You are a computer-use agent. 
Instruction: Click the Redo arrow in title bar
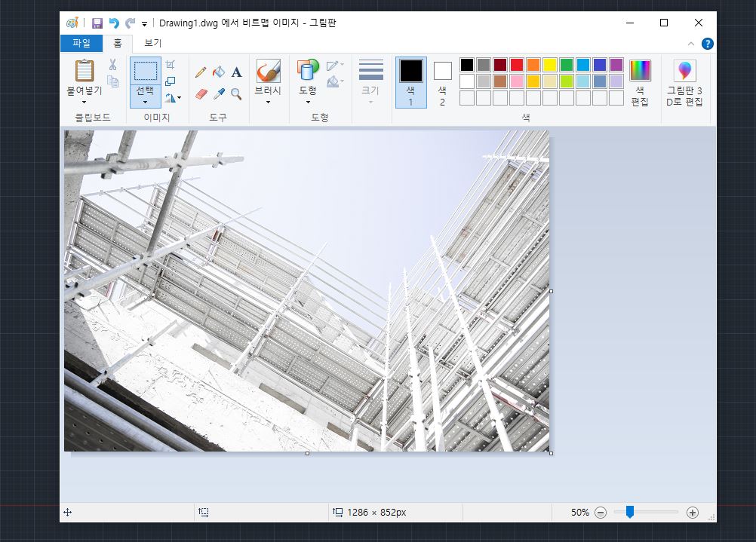[131, 23]
